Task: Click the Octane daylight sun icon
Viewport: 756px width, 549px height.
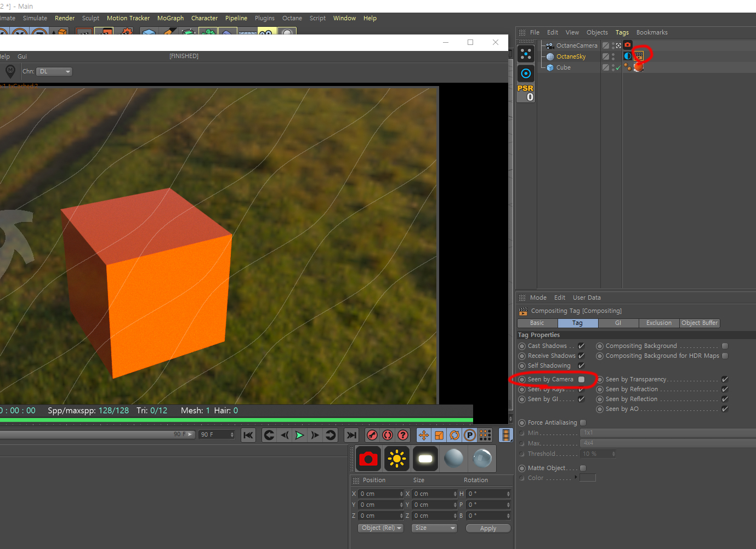Action: (x=396, y=459)
